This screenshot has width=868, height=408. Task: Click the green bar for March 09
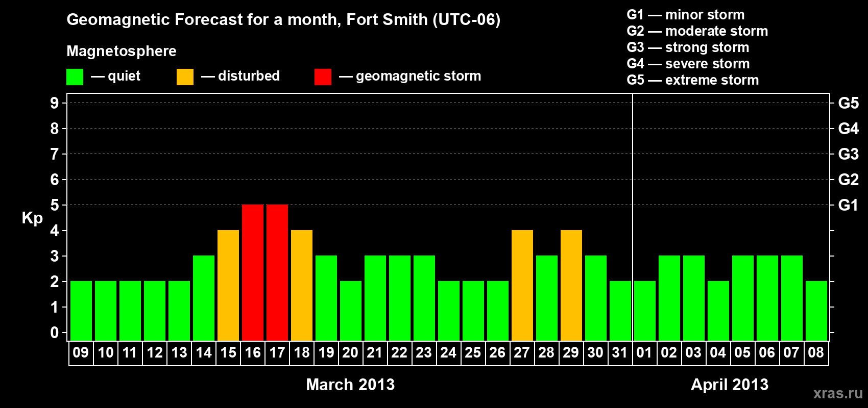point(81,311)
